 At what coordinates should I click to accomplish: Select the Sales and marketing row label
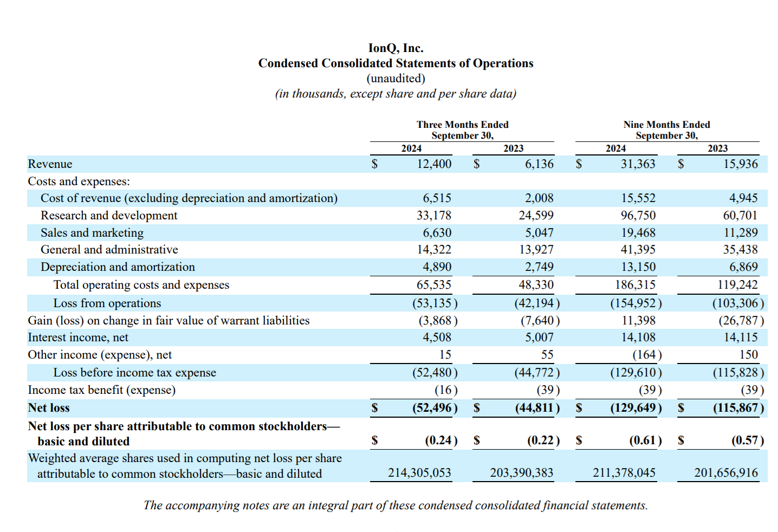(x=92, y=233)
